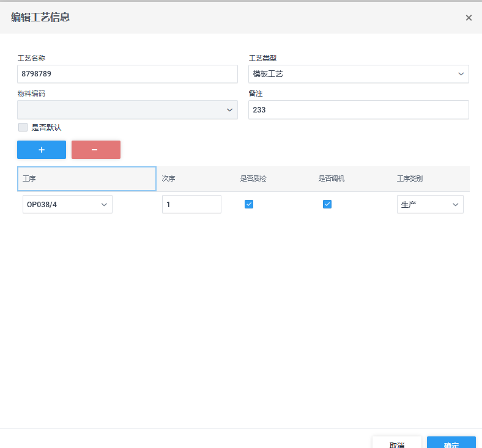Click the 工艺名称 input field with 8798789
This screenshot has width=482, height=448.
pos(127,74)
